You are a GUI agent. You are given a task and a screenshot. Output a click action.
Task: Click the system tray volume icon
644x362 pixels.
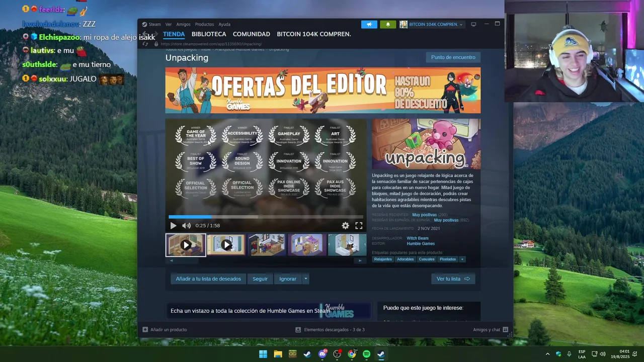pyautogui.click(x=603, y=354)
